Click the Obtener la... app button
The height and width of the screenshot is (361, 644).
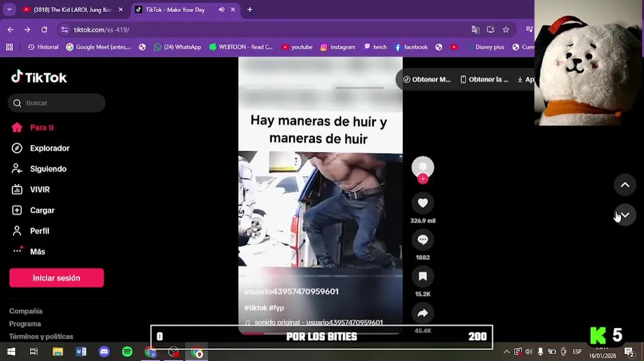[x=484, y=79]
